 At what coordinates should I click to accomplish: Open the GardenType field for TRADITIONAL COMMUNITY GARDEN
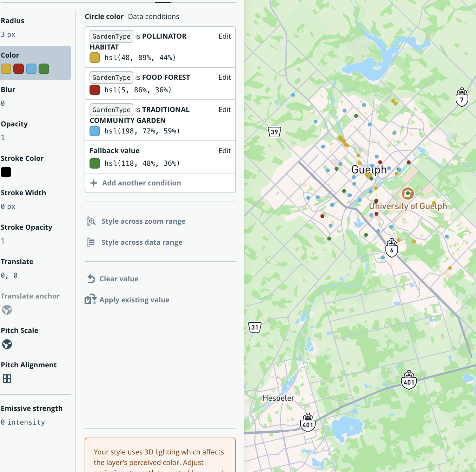click(x=111, y=110)
